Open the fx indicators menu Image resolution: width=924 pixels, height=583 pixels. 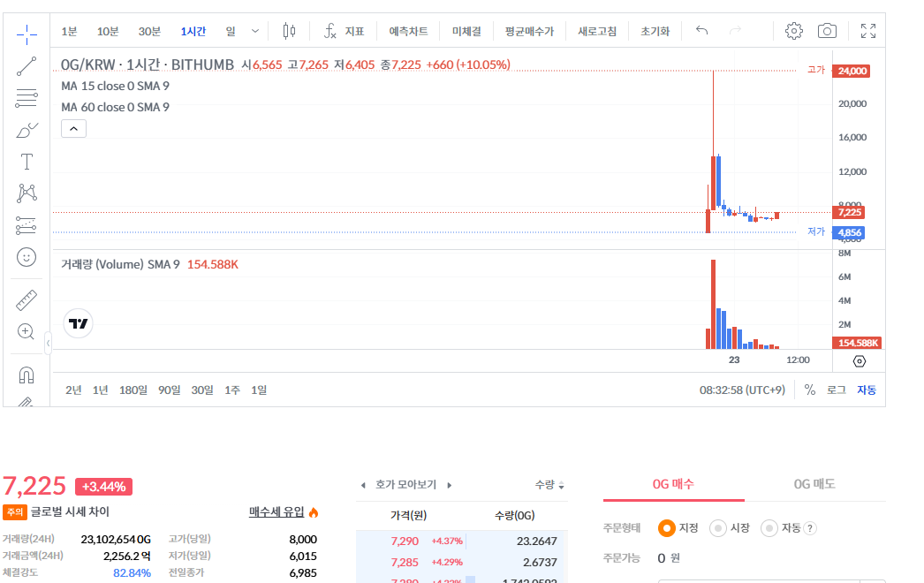pos(345,31)
